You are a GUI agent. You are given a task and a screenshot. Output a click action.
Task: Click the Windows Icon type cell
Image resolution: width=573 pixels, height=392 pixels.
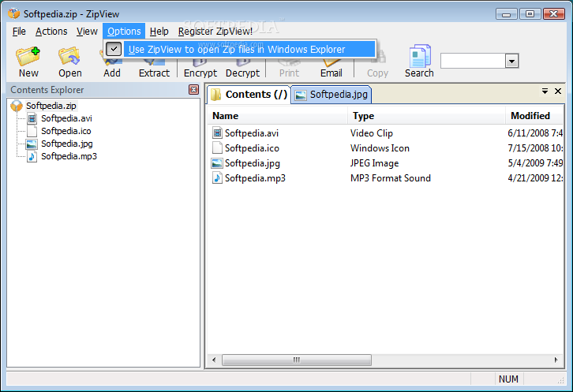click(x=380, y=148)
